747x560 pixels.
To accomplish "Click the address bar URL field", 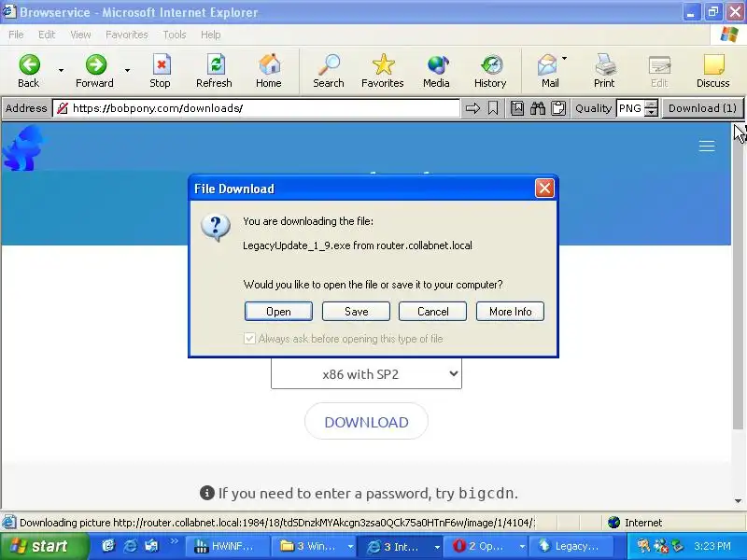I will [256, 108].
